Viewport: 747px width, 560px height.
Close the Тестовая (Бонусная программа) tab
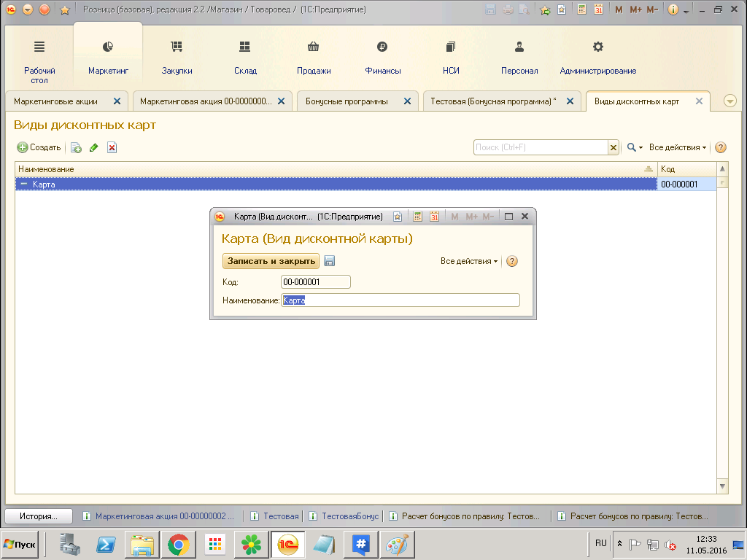click(x=570, y=101)
